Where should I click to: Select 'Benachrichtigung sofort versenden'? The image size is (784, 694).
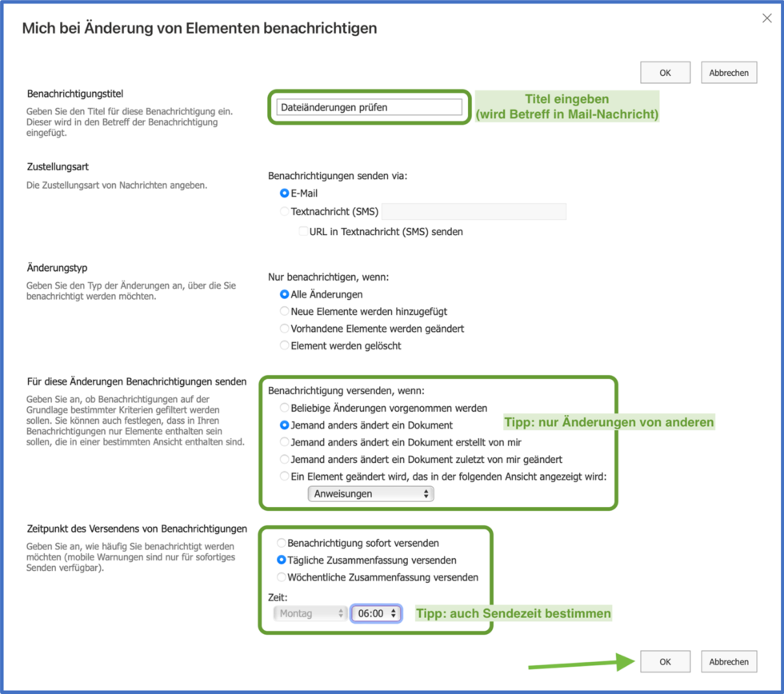[x=281, y=542]
